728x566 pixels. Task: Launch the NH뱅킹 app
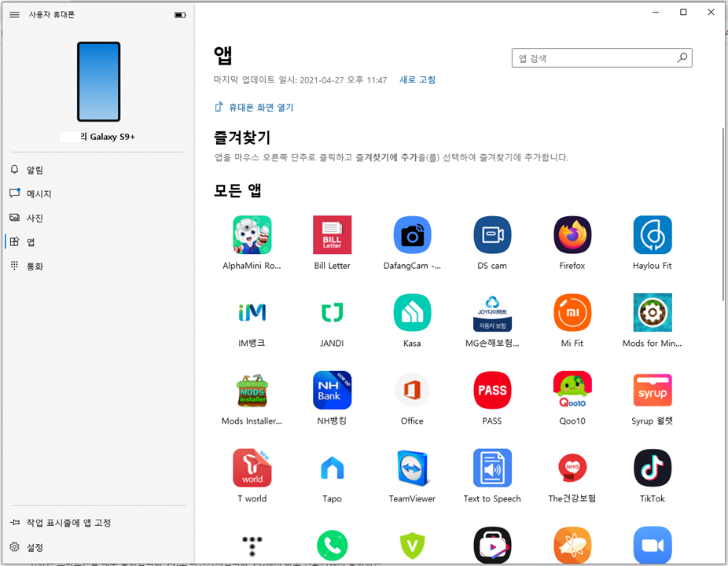(x=332, y=390)
